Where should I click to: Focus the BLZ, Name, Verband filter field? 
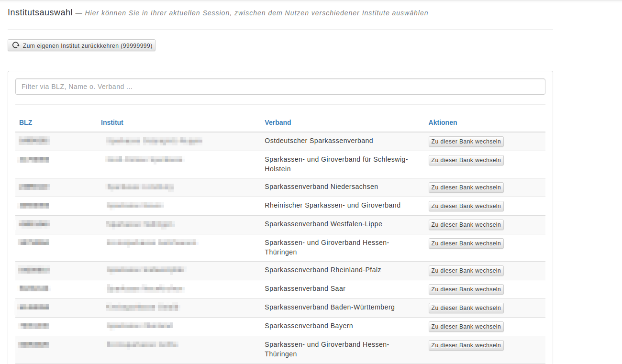(x=280, y=87)
